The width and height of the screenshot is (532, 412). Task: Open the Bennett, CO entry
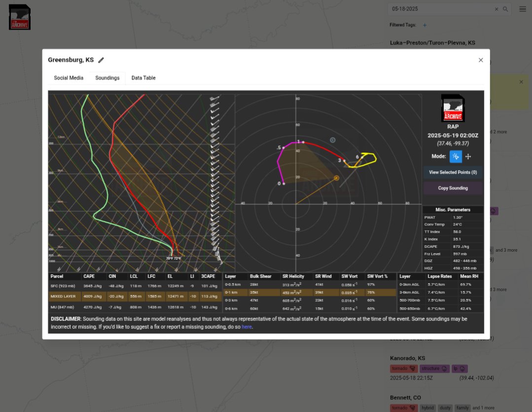(x=405, y=398)
